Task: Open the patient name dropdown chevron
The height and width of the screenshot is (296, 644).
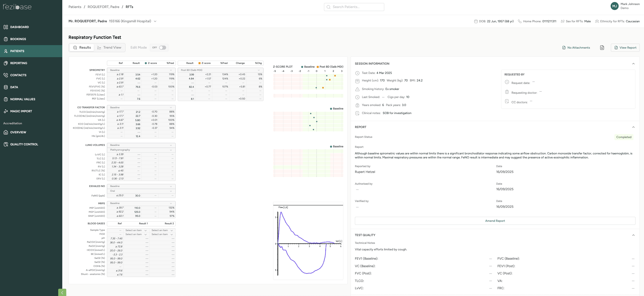Action: (x=155, y=21)
